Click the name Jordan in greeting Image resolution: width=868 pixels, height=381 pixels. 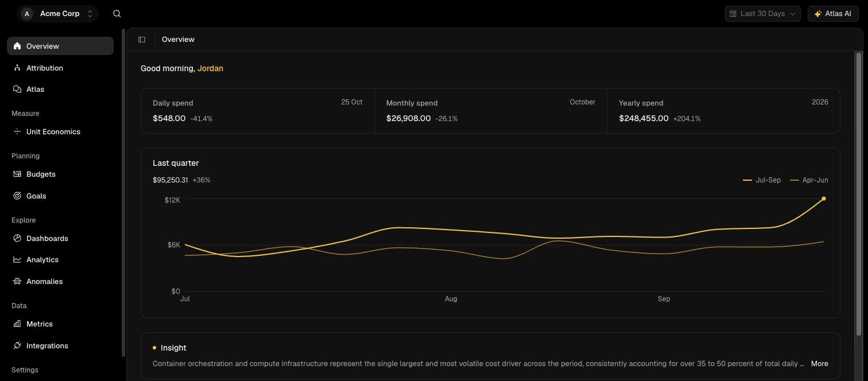coord(210,68)
